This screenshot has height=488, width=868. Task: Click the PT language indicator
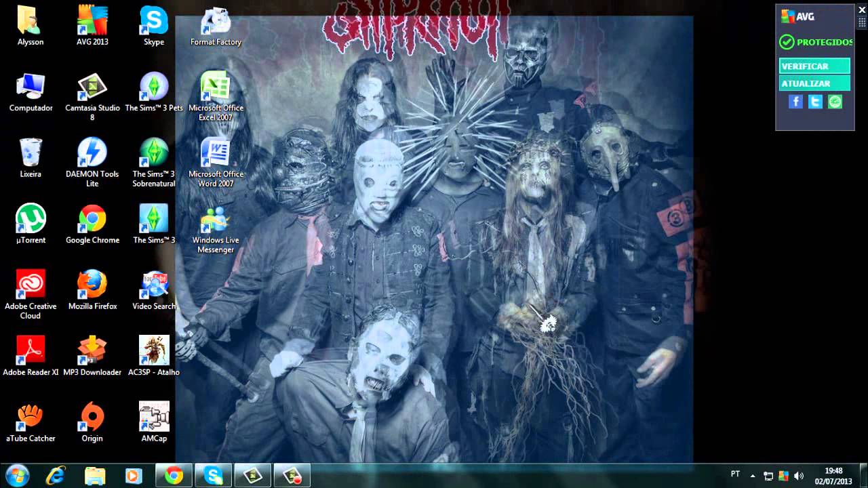[735, 474]
